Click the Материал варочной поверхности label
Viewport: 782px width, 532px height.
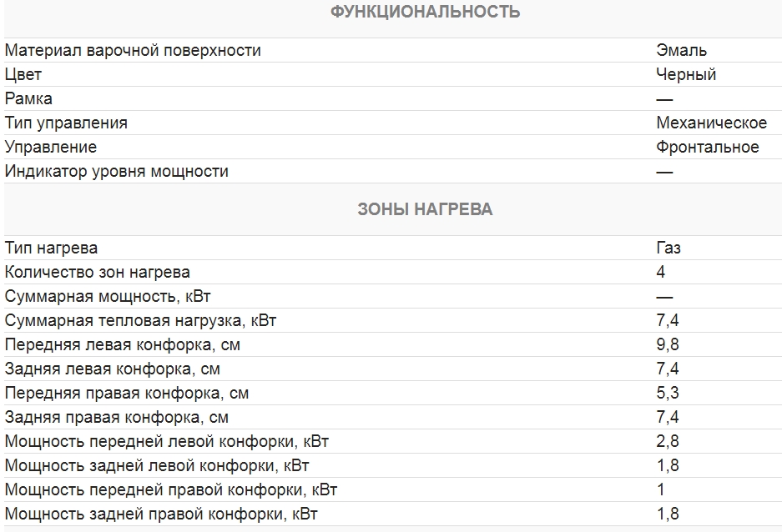133,51
